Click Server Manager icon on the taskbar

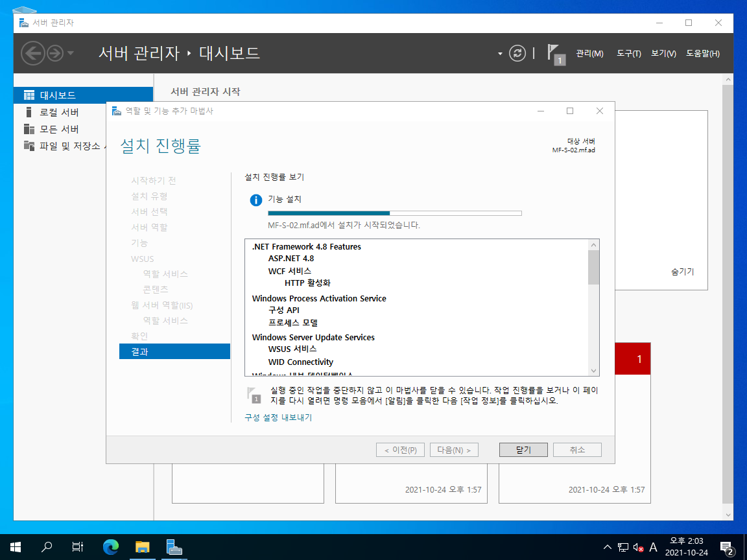pos(174,547)
